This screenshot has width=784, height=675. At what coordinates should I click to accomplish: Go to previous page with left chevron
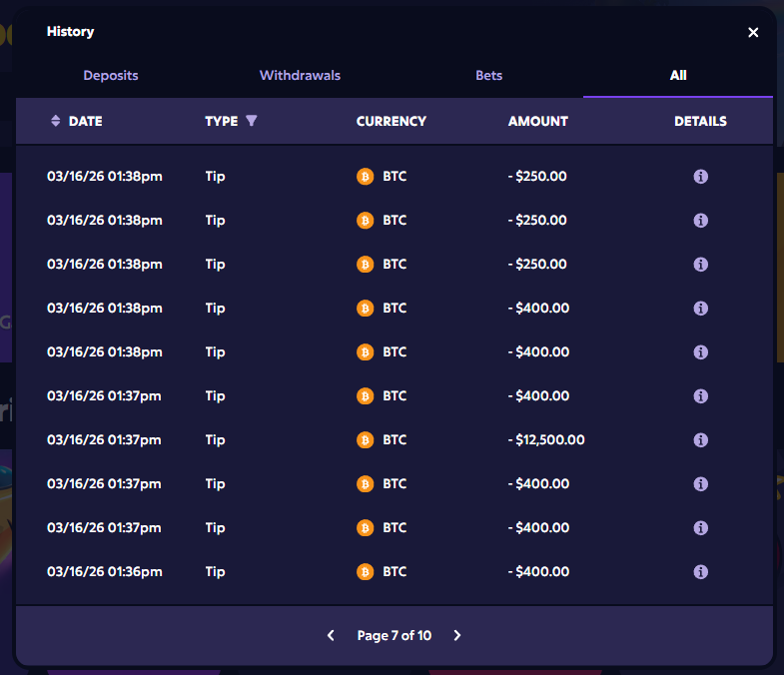pyautogui.click(x=331, y=635)
